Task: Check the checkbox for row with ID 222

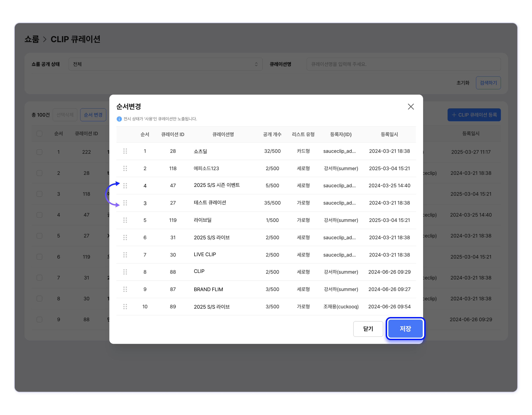Action: [39, 152]
